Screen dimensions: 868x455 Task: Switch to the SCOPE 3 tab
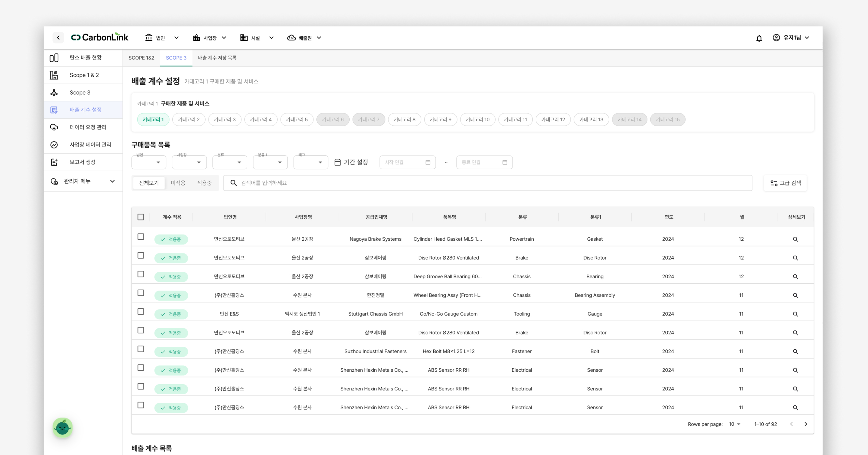(176, 58)
